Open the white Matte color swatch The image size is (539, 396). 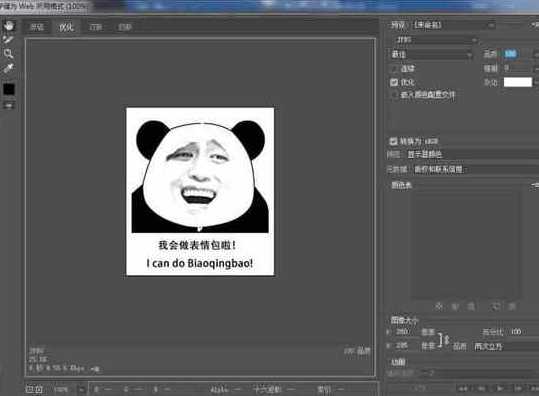pyautogui.click(x=518, y=82)
